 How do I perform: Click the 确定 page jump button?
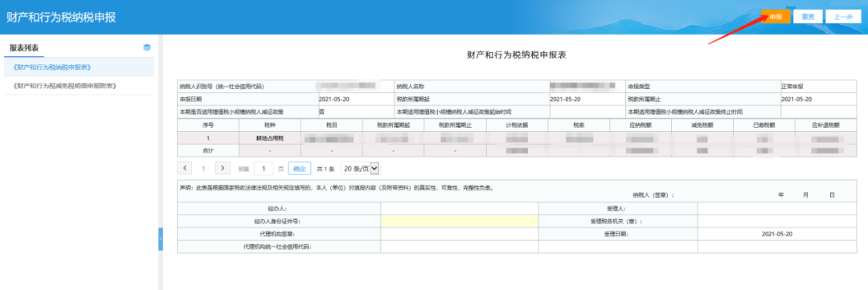pos(300,168)
